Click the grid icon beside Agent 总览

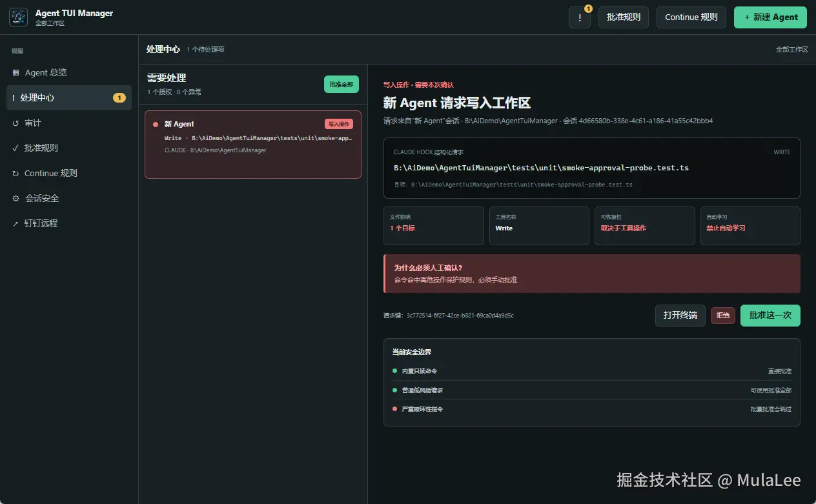point(15,73)
